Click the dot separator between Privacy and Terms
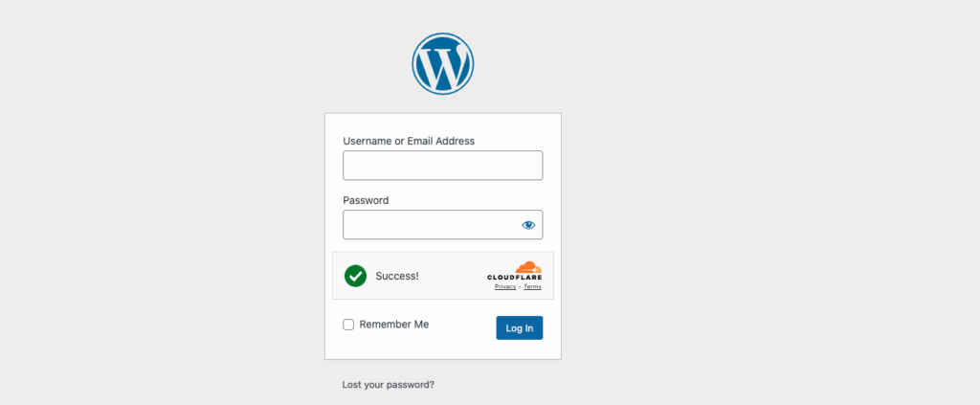The image size is (980, 405). pyautogui.click(x=520, y=287)
